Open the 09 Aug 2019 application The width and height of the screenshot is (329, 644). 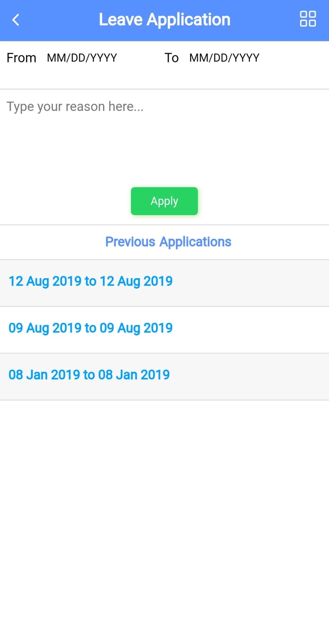[90, 328]
